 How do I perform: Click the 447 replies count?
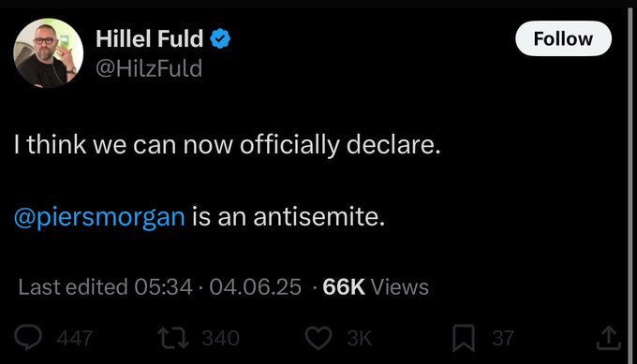[75, 338]
